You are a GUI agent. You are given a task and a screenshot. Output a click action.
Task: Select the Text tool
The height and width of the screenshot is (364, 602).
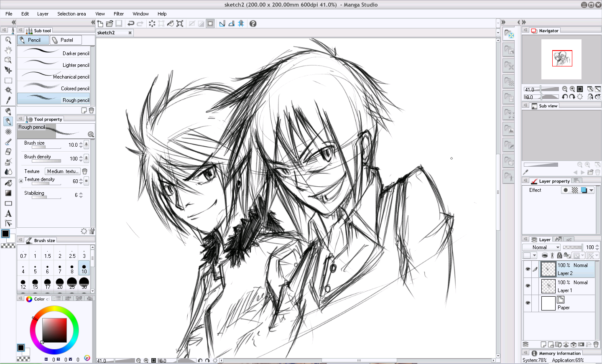(8, 214)
